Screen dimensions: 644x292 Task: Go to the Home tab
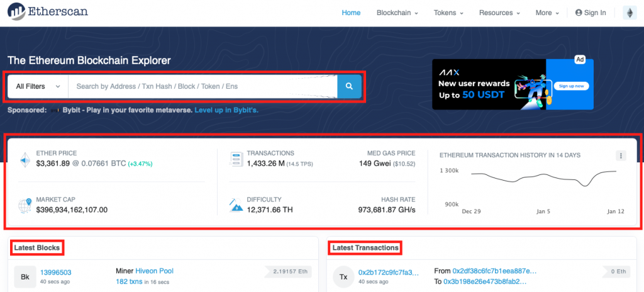coord(351,13)
